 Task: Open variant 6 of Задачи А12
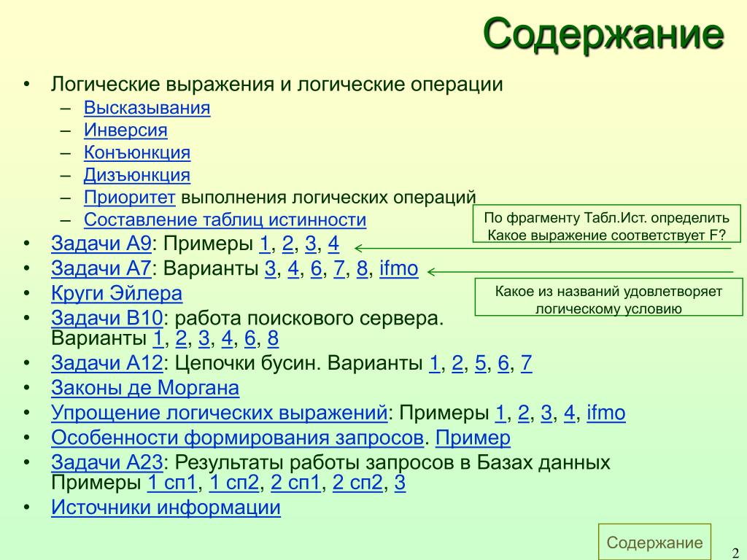coord(503,363)
